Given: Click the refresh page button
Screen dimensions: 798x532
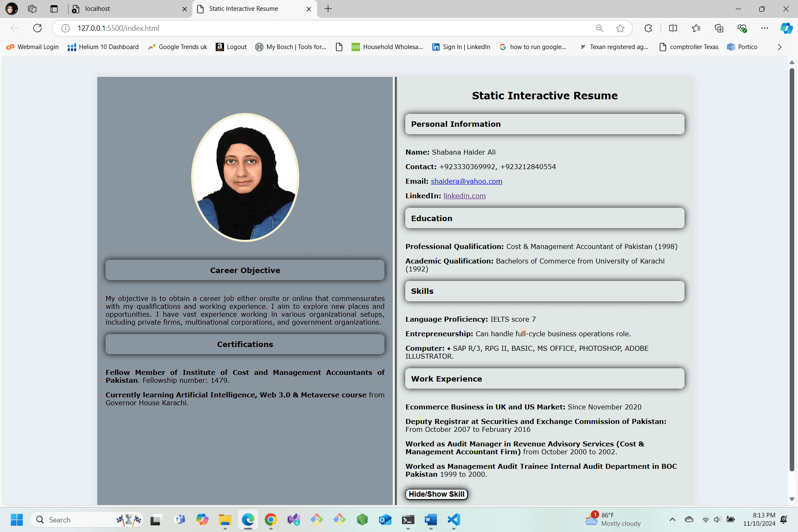Looking at the screenshot, I should pos(37,28).
